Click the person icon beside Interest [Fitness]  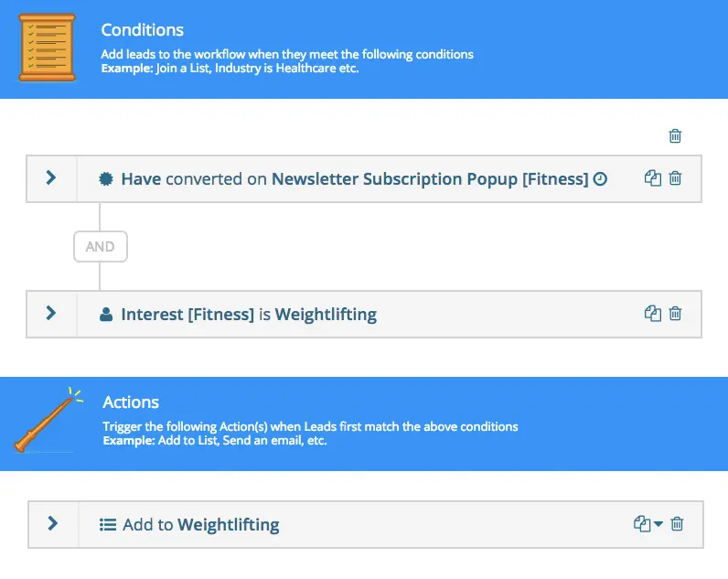click(106, 315)
